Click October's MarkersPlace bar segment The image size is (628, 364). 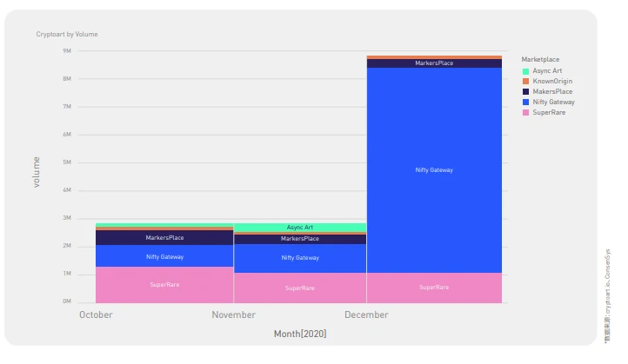click(x=164, y=238)
